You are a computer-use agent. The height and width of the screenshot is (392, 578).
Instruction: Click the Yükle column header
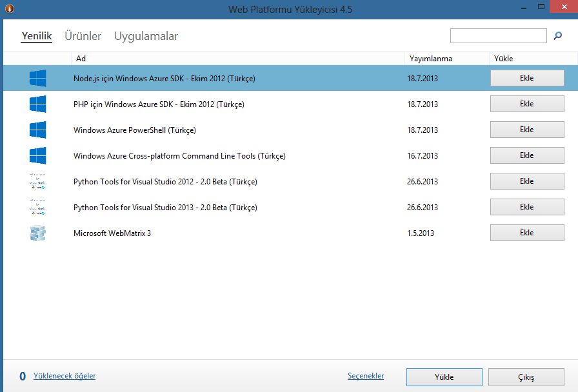pos(533,59)
